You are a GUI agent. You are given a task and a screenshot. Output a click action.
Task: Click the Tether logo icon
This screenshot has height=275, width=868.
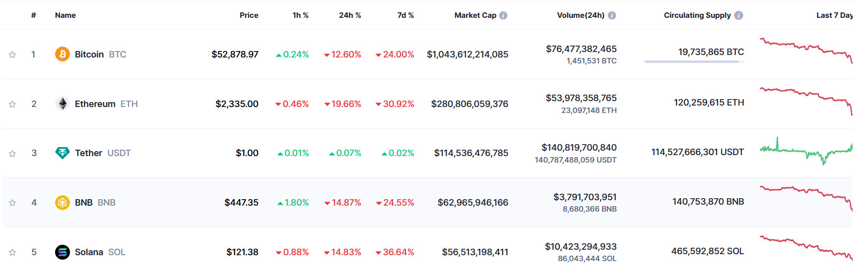click(62, 153)
